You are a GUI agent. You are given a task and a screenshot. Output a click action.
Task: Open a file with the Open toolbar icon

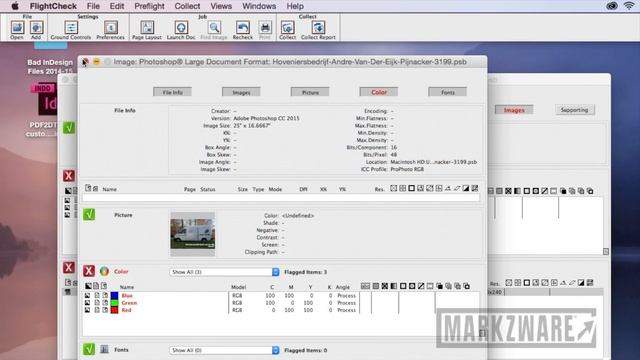17,28
